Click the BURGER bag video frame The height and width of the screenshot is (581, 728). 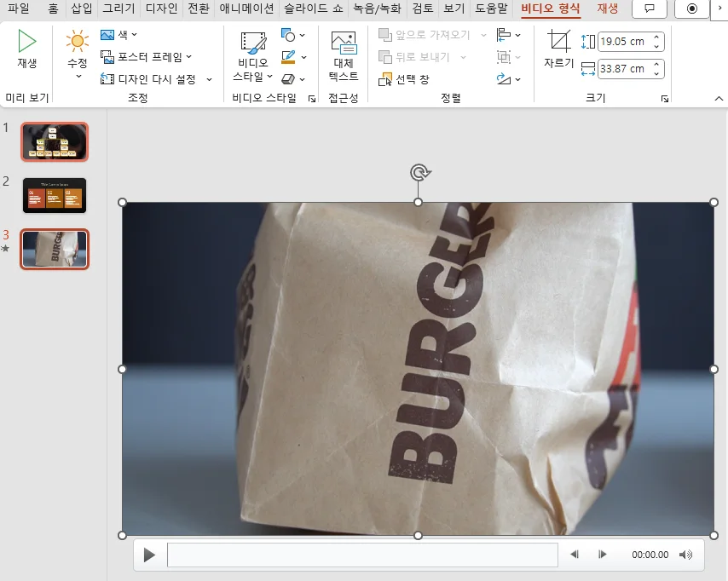(x=418, y=369)
